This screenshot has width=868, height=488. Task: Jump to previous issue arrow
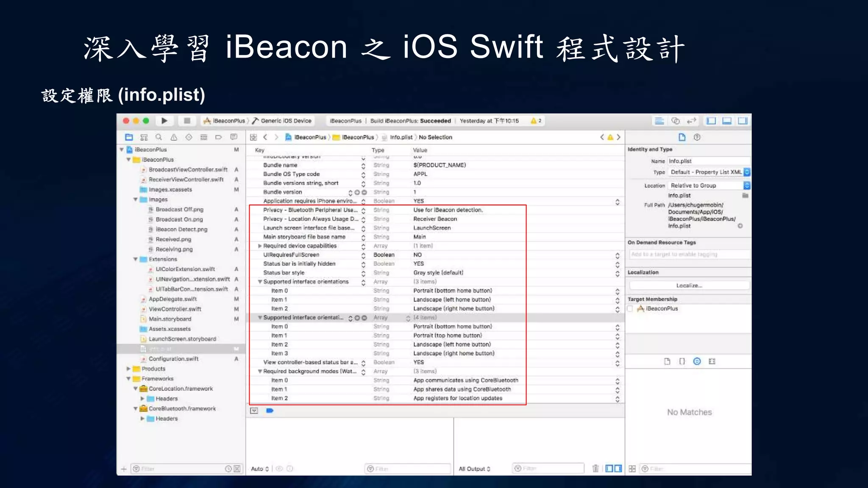602,137
